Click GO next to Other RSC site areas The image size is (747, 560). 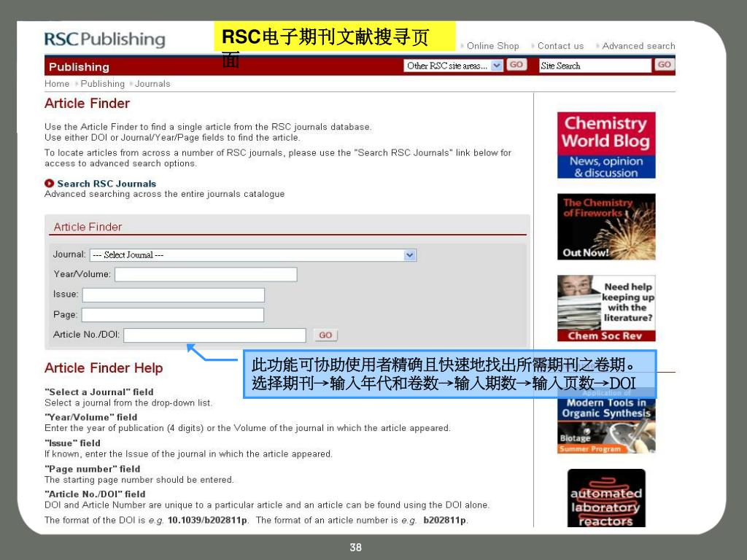click(516, 65)
